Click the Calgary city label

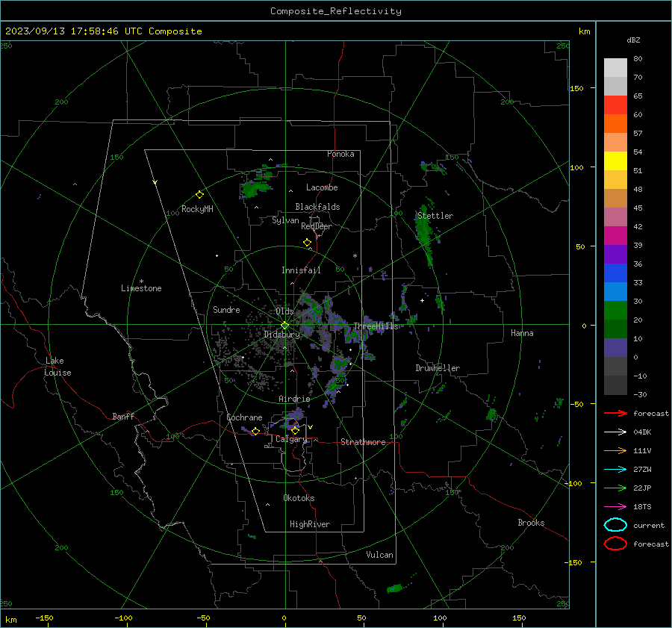point(291,439)
